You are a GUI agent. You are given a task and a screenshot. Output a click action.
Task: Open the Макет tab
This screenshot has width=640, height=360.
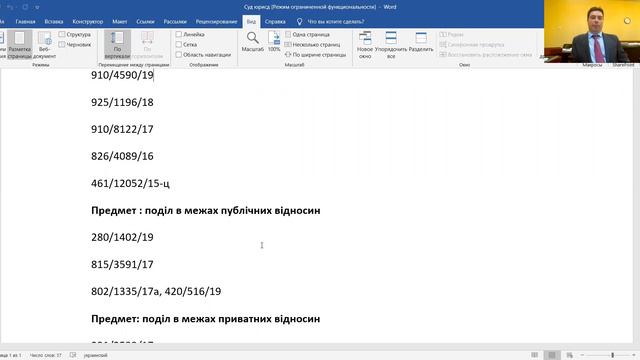(x=120, y=22)
